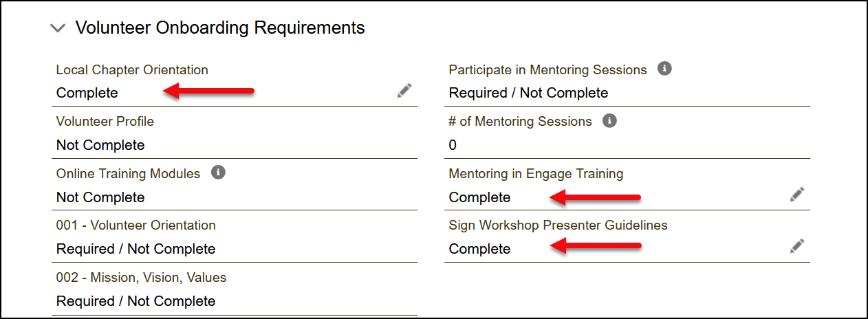The height and width of the screenshot is (319, 868).
Task: Click 001 - Volunteer Orientation status value
Action: click(135, 249)
